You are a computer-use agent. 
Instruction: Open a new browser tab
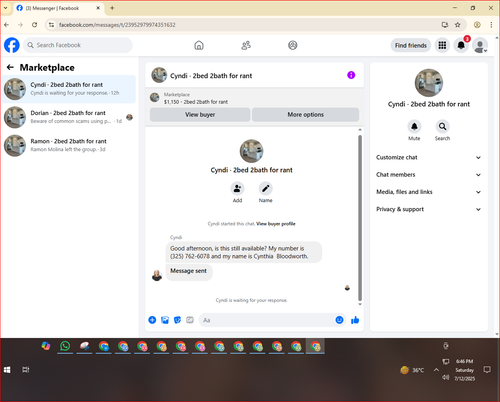point(112,8)
